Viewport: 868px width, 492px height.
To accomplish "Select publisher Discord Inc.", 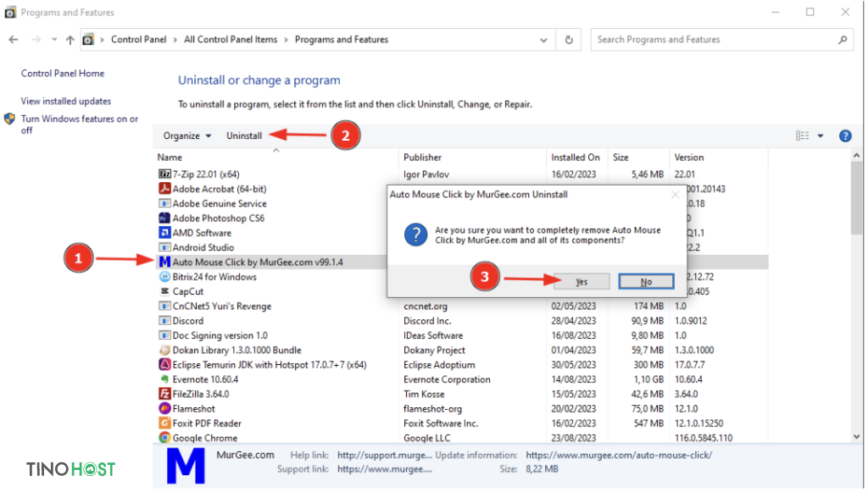I will click(x=427, y=321).
